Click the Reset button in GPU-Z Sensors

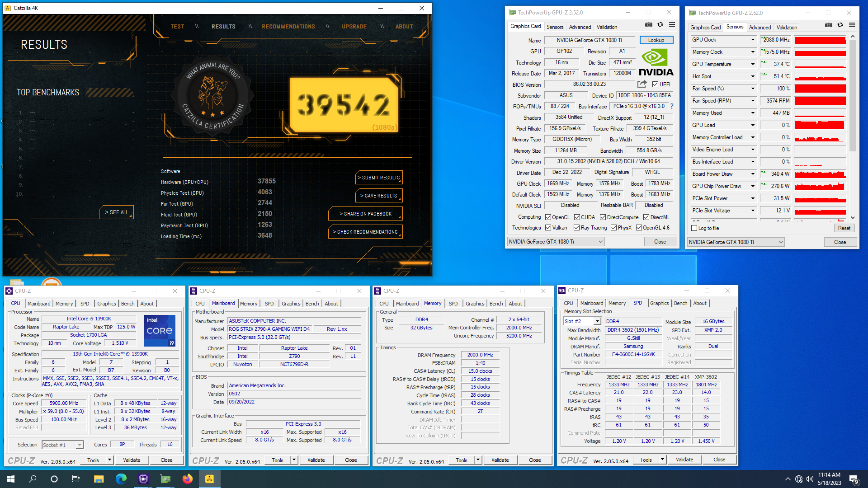click(x=844, y=228)
